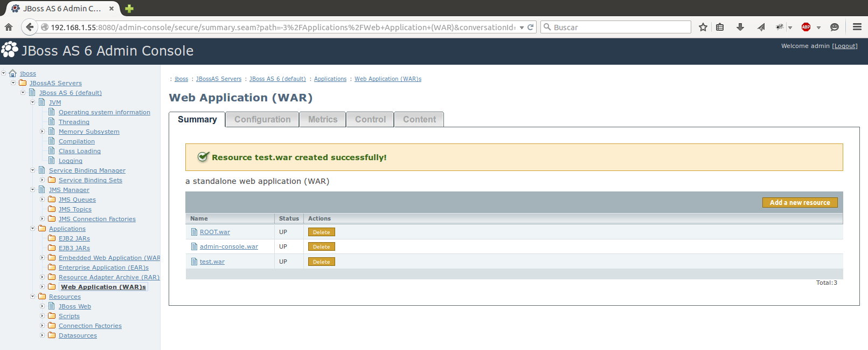Click the file icon beside test.war
The width and height of the screenshot is (868, 350).
195,262
